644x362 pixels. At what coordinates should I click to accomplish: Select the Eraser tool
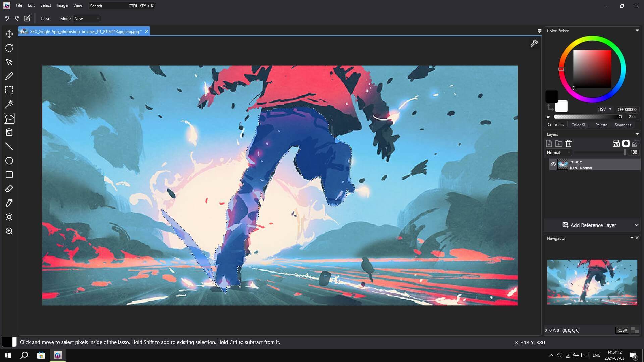coord(9,189)
